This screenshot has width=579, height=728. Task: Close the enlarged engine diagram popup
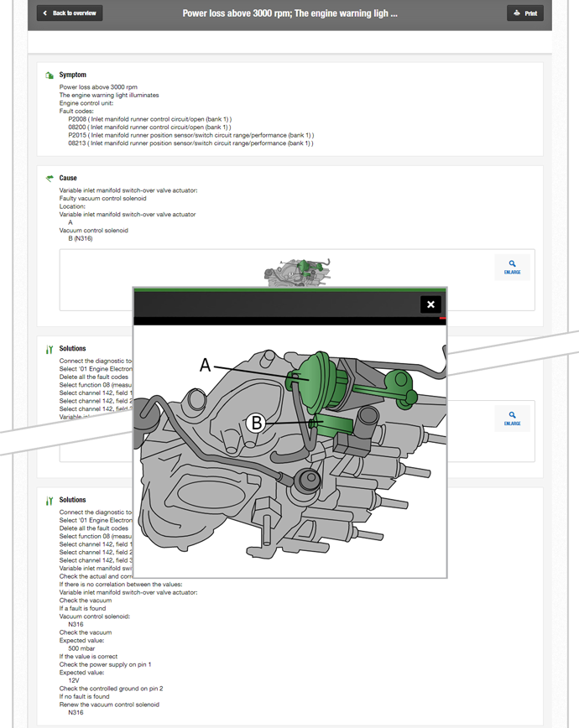tap(430, 304)
